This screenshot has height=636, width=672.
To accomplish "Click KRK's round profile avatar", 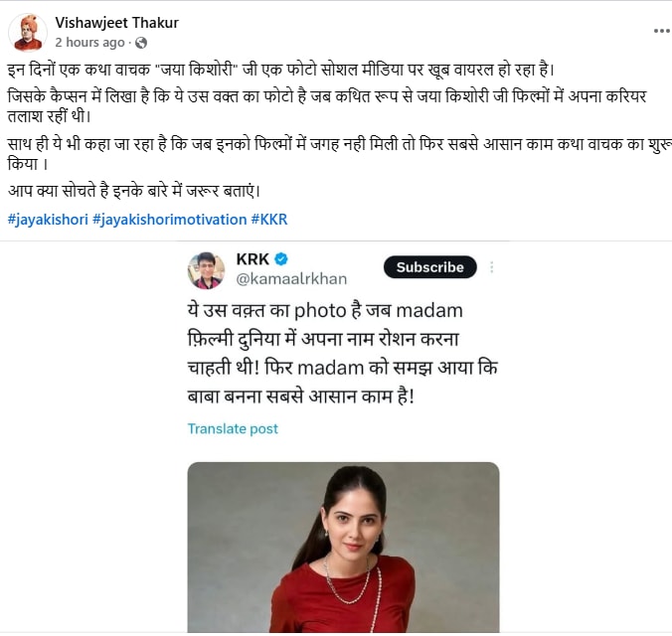I will 206,270.
